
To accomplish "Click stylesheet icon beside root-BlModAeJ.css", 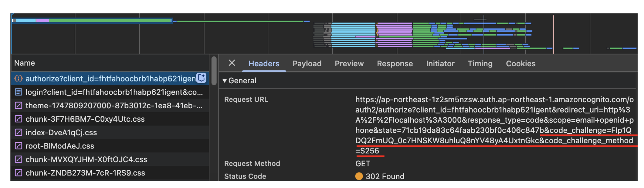I will (x=19, y=146).
